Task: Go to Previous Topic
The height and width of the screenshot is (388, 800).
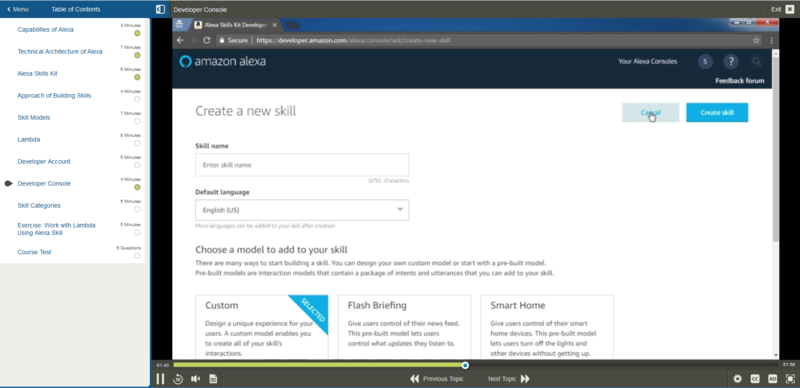Action: tap(437, 379)
